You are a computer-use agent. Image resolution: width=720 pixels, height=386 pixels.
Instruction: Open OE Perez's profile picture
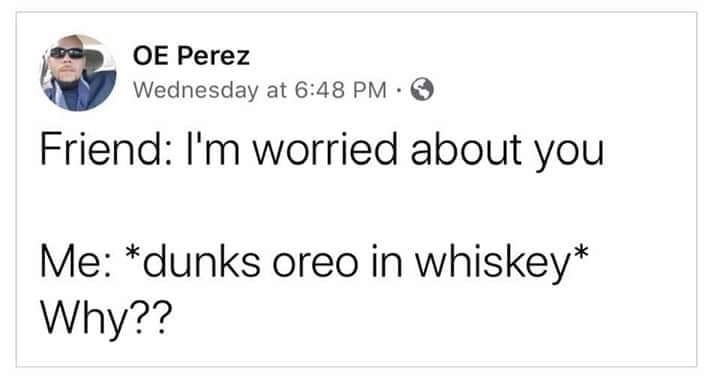coord(78,73)
